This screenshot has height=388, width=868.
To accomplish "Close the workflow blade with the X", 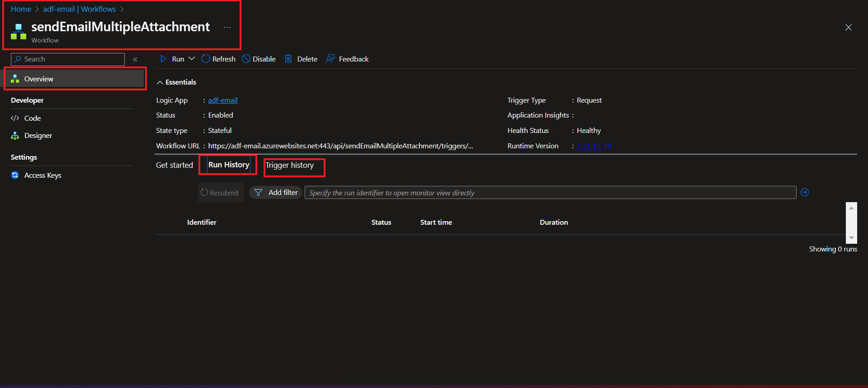I will click(x=849, y=28).
